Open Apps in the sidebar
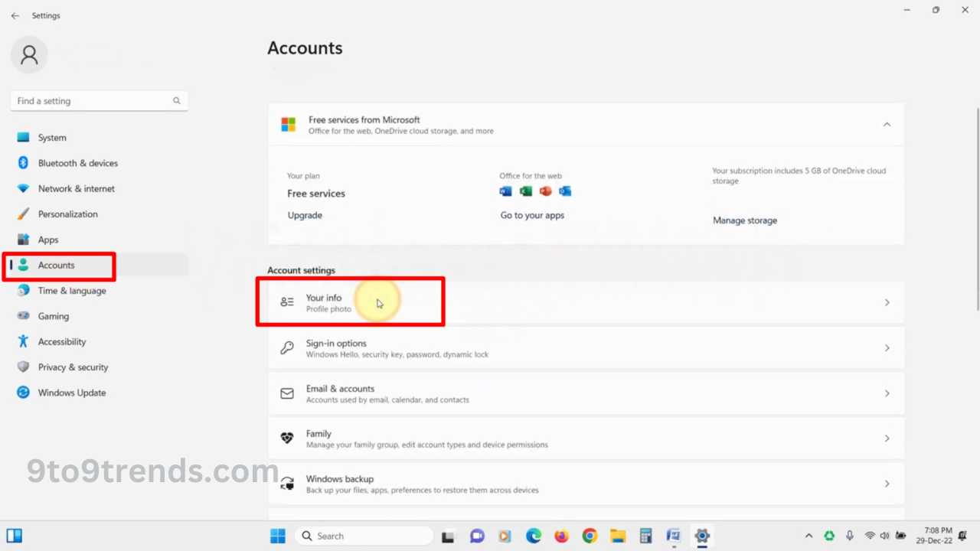980x551 pixels. click(100, 240)
